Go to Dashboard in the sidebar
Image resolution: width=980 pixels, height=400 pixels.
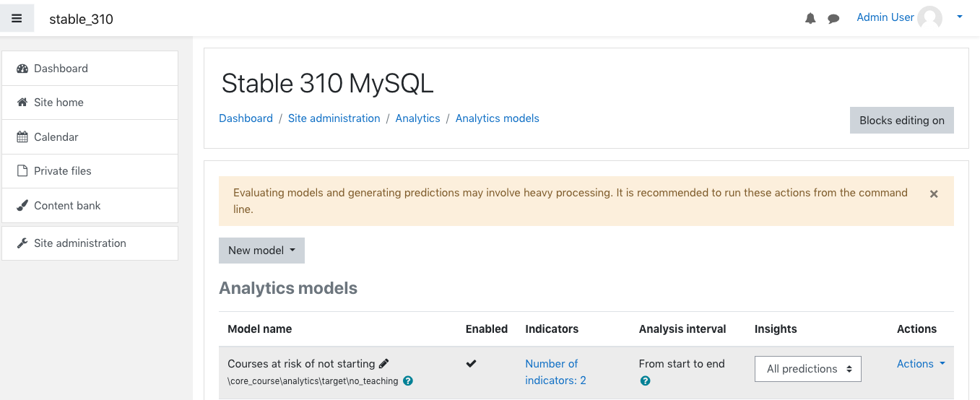click(90, 69)
